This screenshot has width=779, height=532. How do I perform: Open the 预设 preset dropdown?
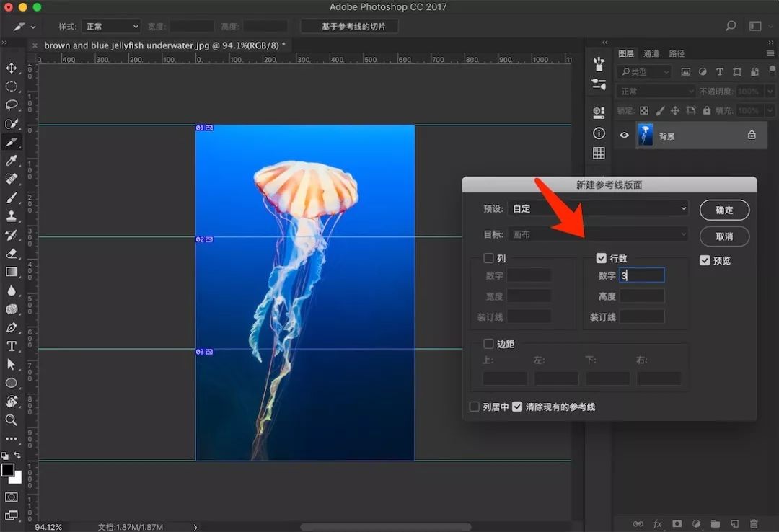click(598, 209)
